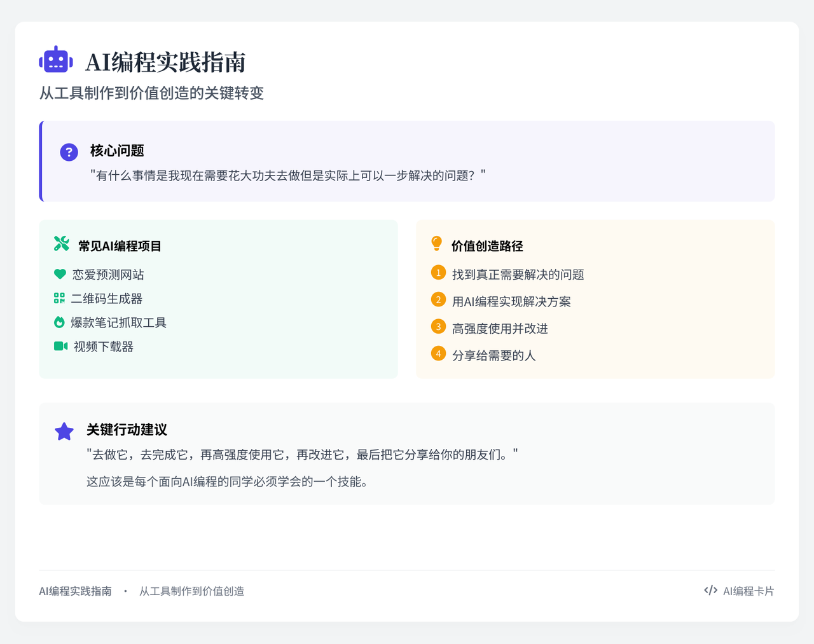Click the orange step 3 badge

438,327
